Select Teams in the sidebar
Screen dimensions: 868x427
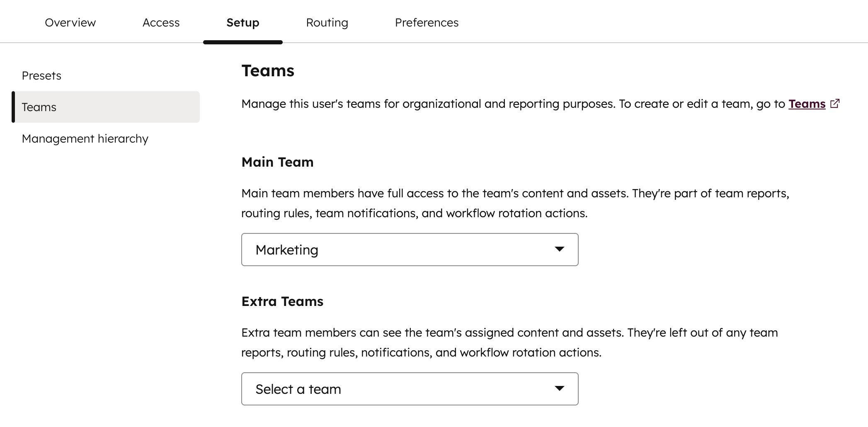106,107
